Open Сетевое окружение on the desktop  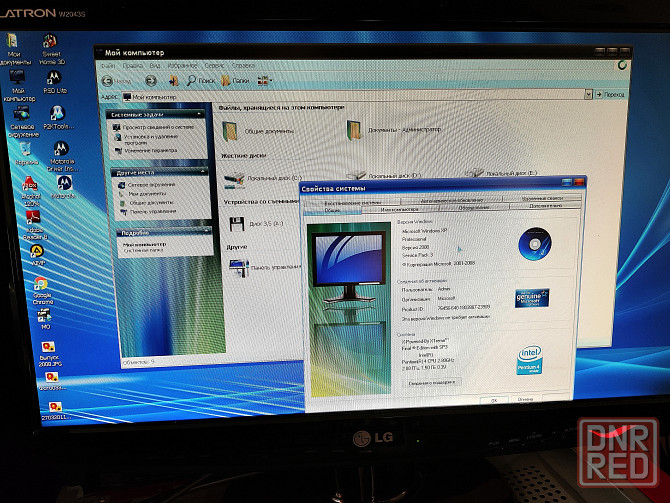22,122
